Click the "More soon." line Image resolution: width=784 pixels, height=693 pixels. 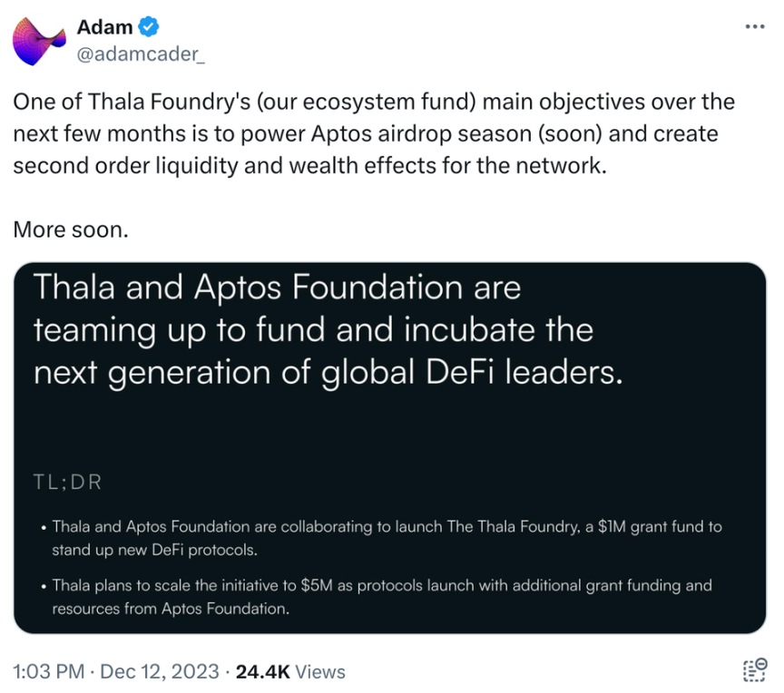pyautogui.click(x=71, y=229)
